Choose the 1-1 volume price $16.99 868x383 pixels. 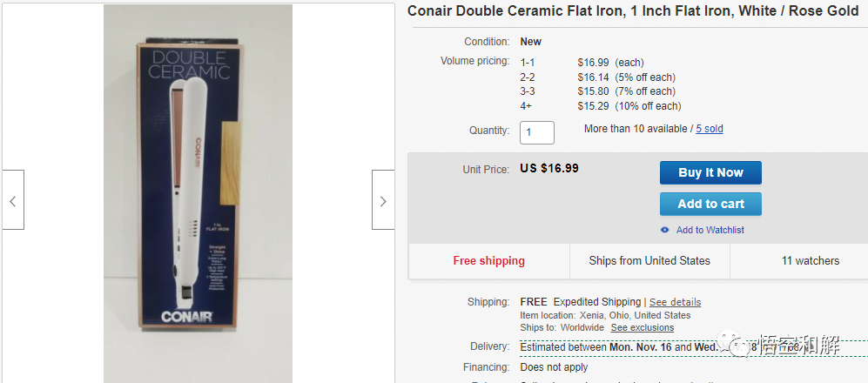pyautogui.click(x=595, y=63)
